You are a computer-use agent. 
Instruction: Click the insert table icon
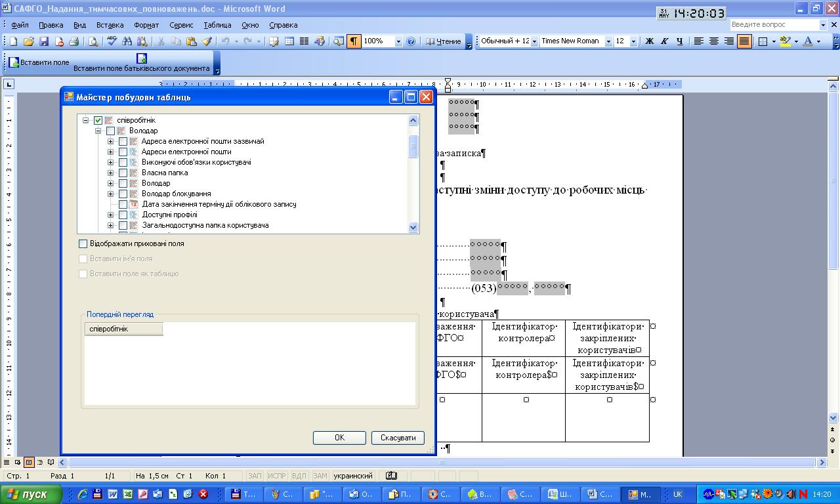(289, 41)
